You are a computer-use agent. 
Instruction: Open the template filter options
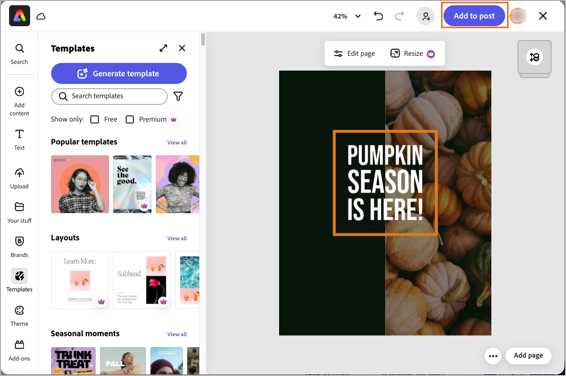(178, 96)
